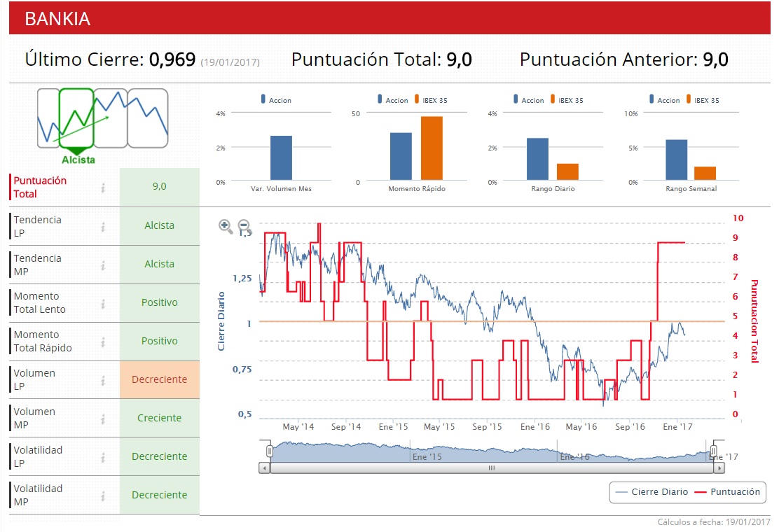Click the blue Var. Volumen Mes bar
Image resolution: width=779 pixels, height=532 pixels.
[x=281, y=157]
